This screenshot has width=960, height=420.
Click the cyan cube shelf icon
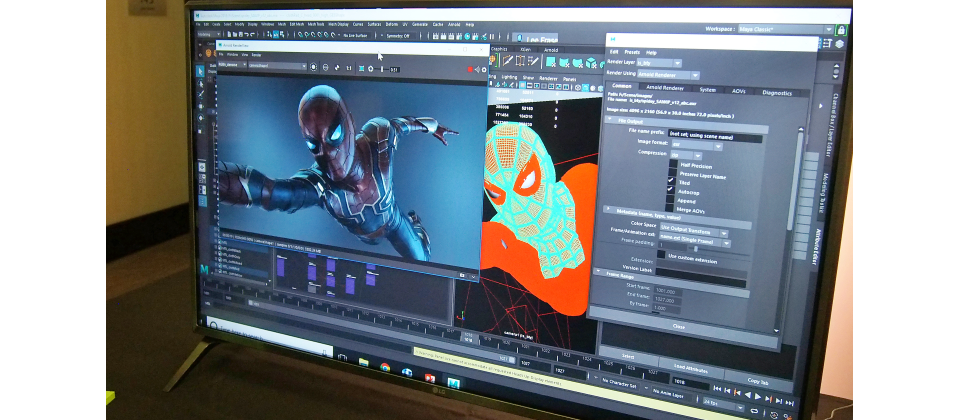click(x=591, y=62)
